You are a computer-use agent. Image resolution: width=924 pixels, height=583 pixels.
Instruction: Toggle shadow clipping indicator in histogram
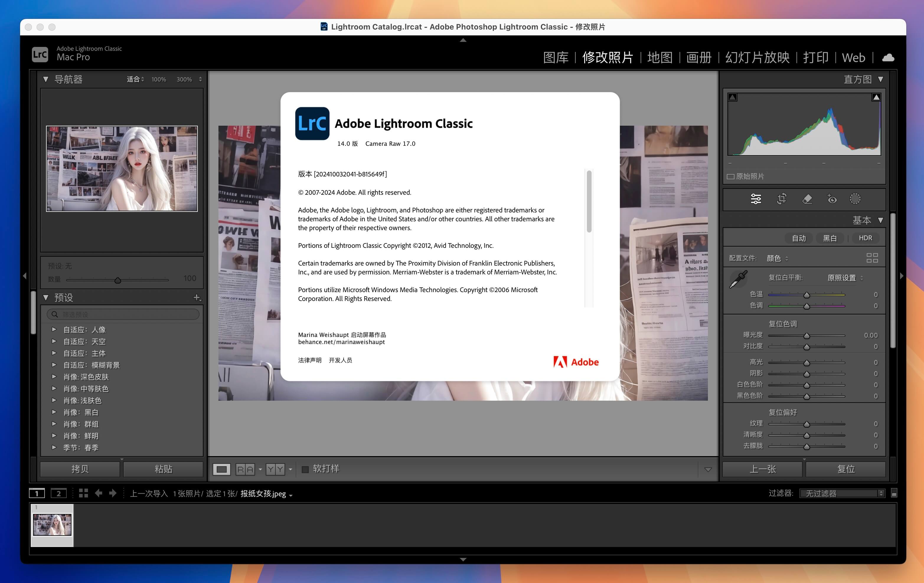click(x=732, y=97)
